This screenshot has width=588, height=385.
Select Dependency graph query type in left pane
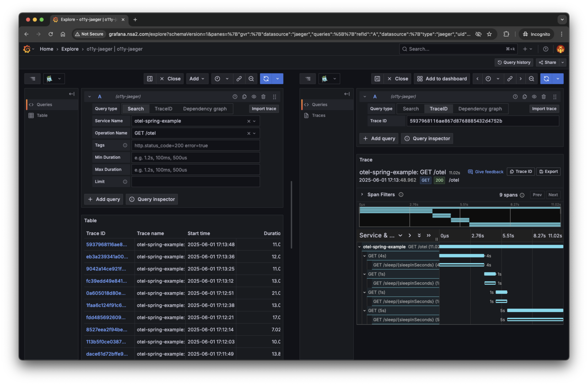205,109
